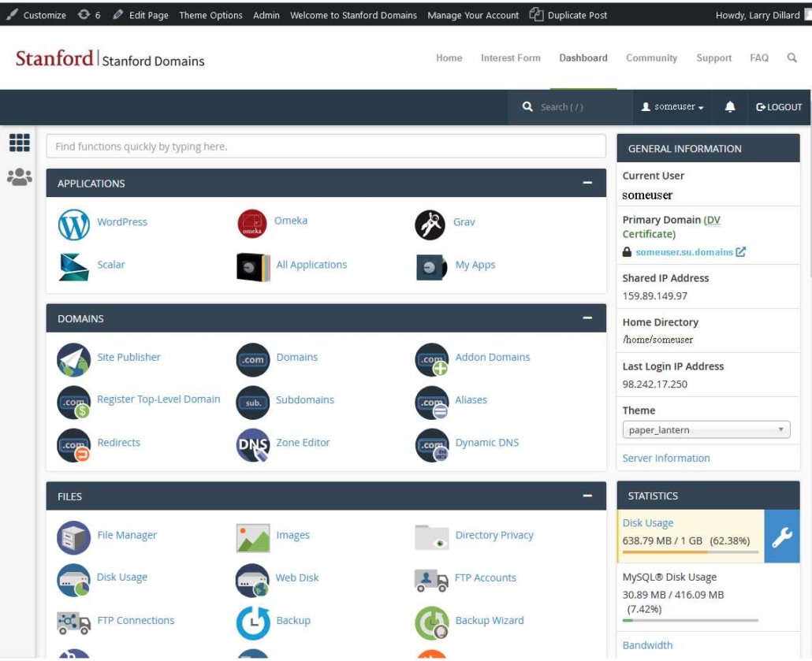Launch the Omeka installer icon
The image size is (812, 661).
click(x=251, y=224)
